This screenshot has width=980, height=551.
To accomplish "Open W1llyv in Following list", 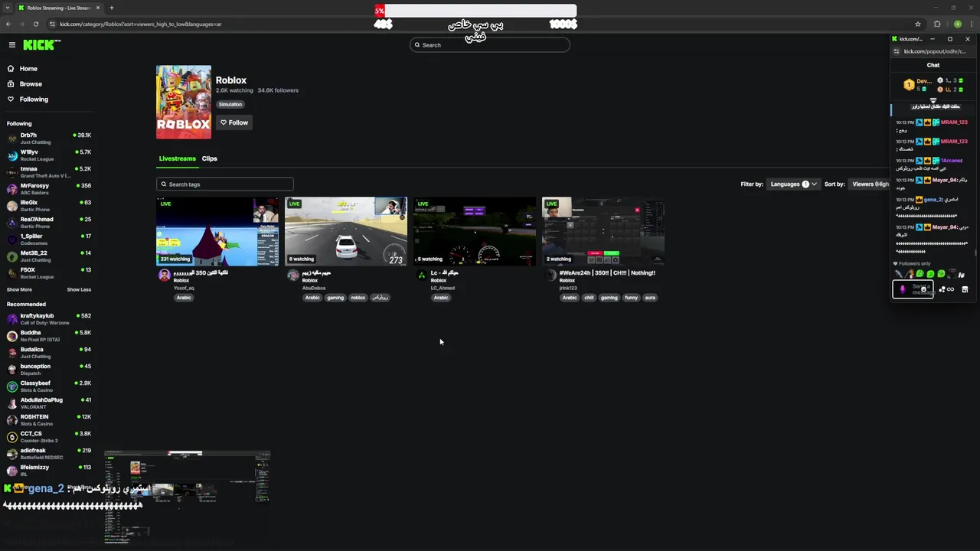I will [49, 155].
